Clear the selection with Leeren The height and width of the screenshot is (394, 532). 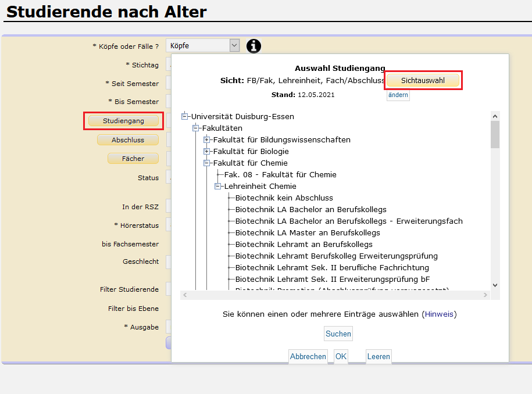tap(379, 357)
